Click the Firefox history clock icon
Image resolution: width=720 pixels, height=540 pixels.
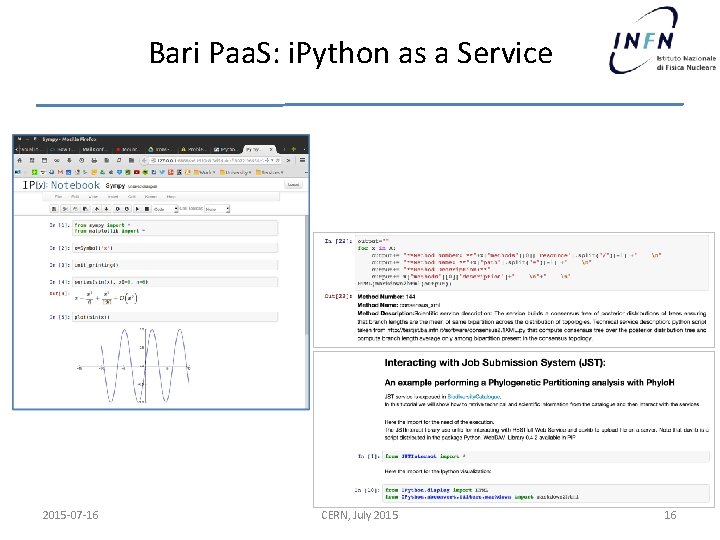(x=81, y=160)
